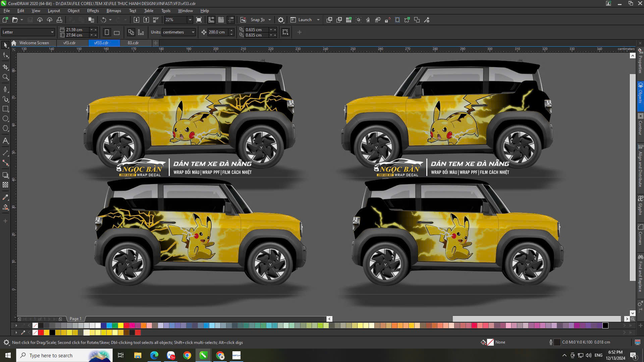This screenshot has width=644, height=362.
Task: Open the Objects docker panel tab
Action: tap(640, 94)
